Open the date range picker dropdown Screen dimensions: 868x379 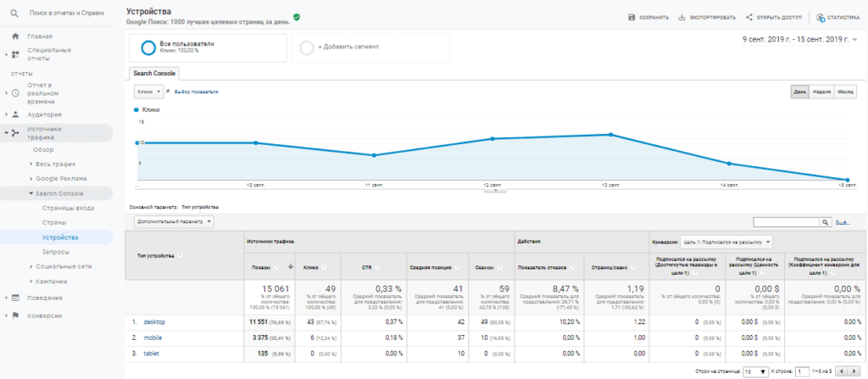[x=854, y=39]
